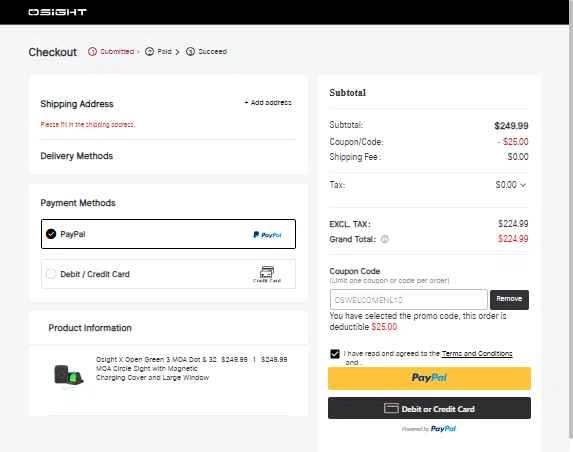
Task: Focus the coupon code input field
Action: click(x=409, y=300)
